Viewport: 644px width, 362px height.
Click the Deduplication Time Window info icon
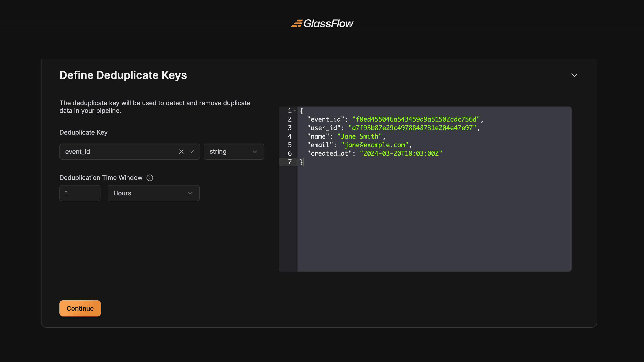(150, 178)
